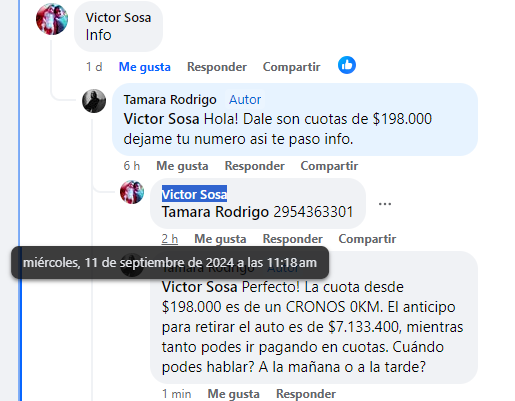Share Victor Sosa's 'Info' comment
This screenshot has height=401, width=515.
[x=292, y=67]
